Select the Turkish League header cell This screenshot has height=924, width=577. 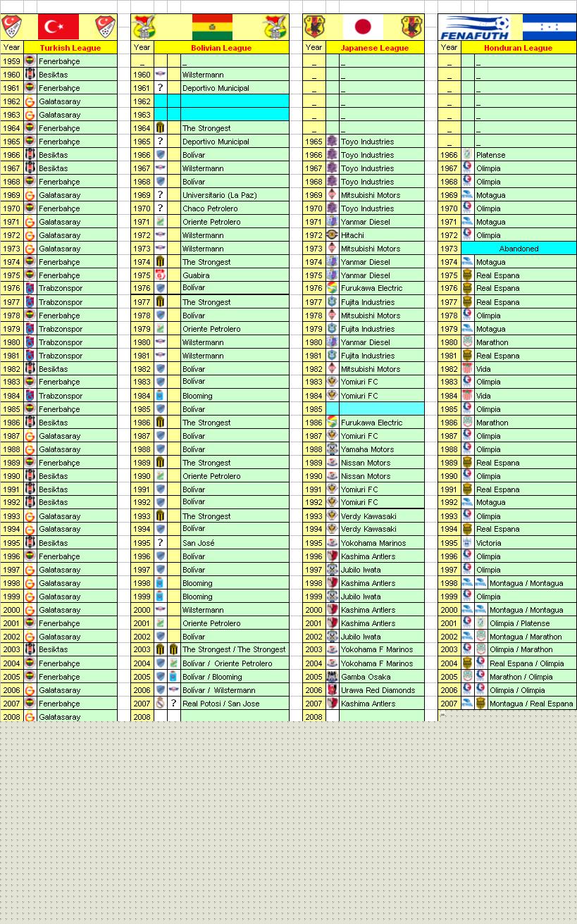70,48
